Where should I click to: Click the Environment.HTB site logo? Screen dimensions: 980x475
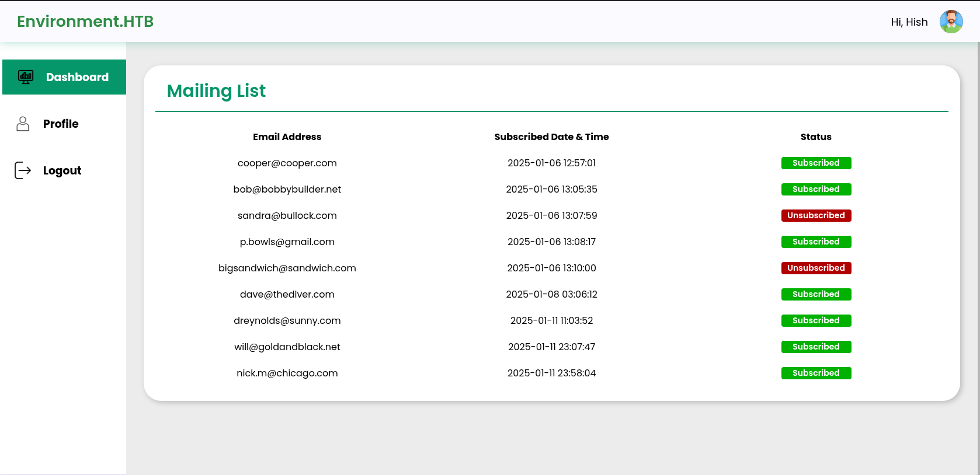(x=85, y=22)
